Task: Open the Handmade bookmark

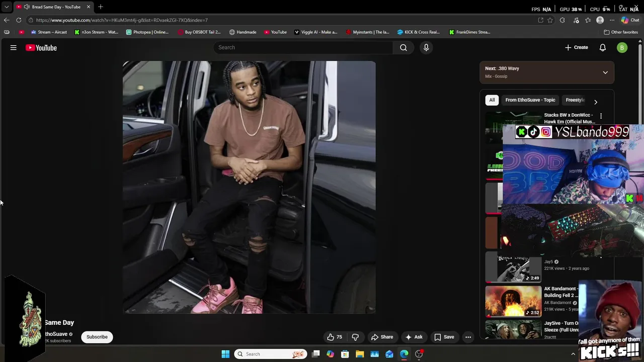Action: [243, 32]
